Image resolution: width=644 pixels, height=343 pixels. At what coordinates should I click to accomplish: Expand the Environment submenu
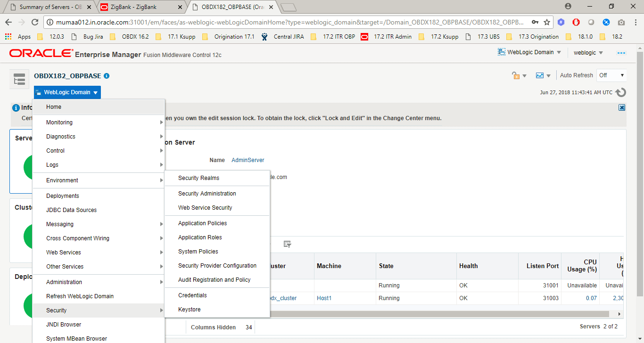99,180
